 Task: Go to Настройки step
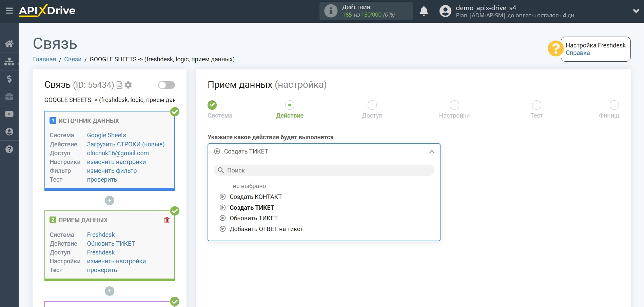454,105
